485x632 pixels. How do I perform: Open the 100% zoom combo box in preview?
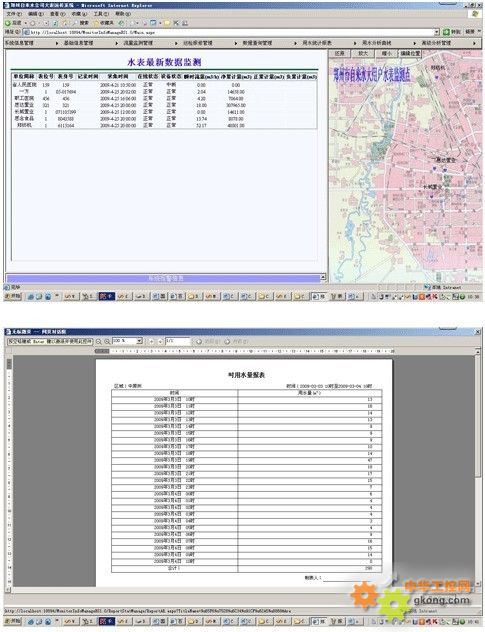127,341
